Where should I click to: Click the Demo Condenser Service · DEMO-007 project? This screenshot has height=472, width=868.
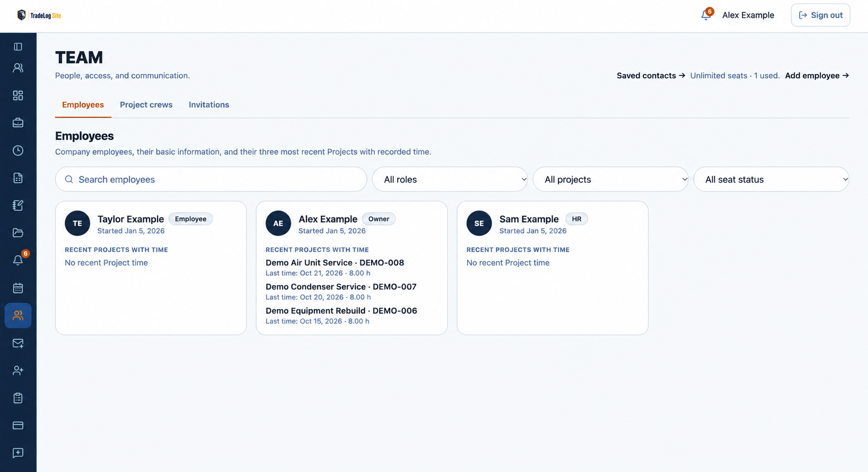[x=341, y=287]
